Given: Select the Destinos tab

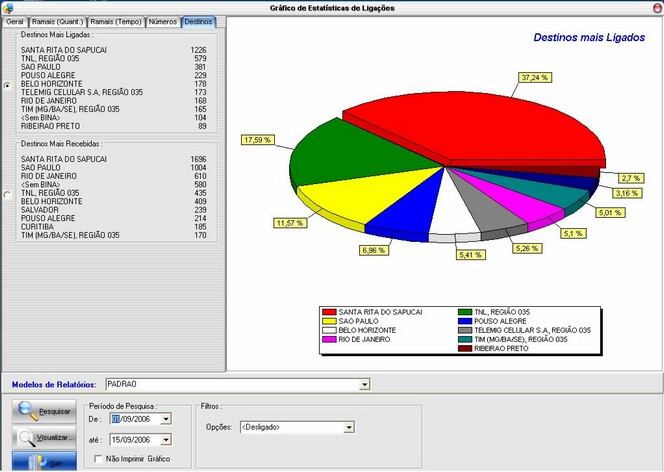Looking at the screenshot, I should [198, 22].
